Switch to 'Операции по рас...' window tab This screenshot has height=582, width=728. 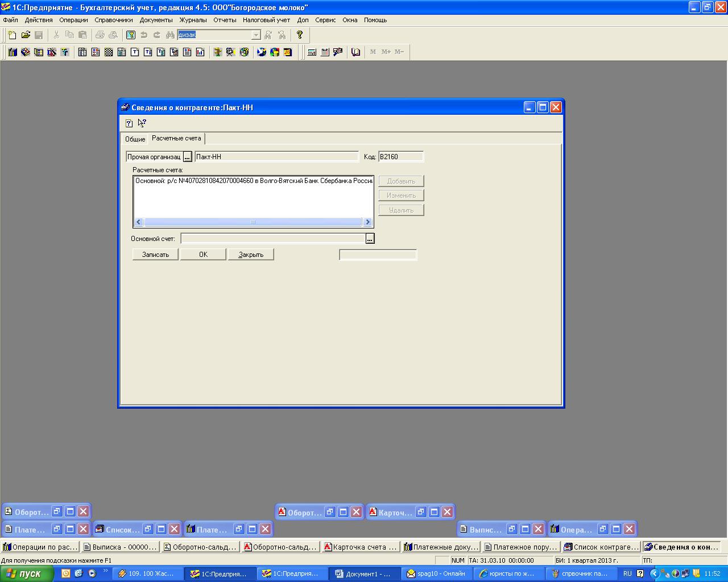coord(40,547)
